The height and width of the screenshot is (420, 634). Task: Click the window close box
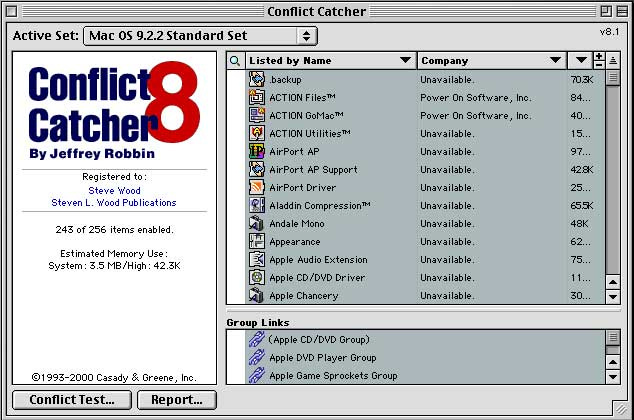pos(12,11)
